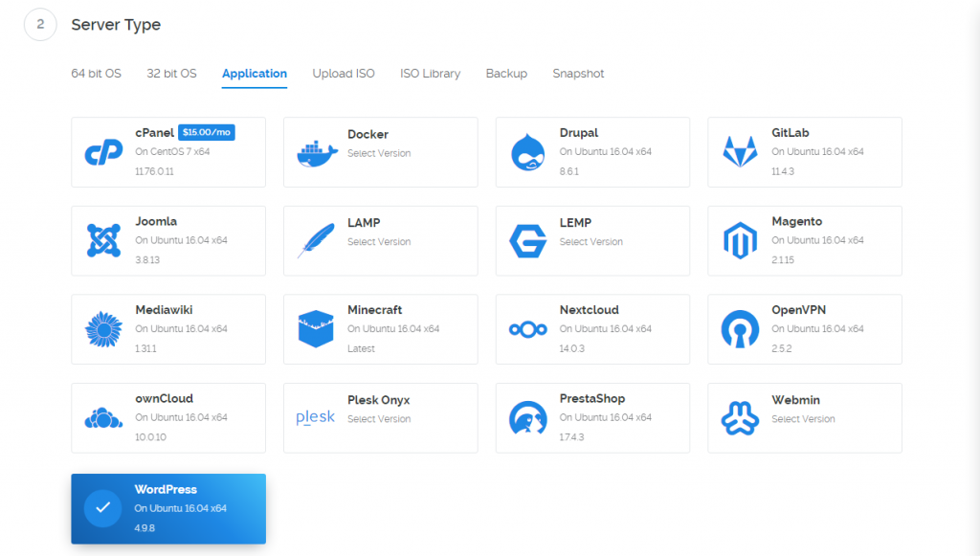Click ownCloud version 10.0.10 text

150,437
